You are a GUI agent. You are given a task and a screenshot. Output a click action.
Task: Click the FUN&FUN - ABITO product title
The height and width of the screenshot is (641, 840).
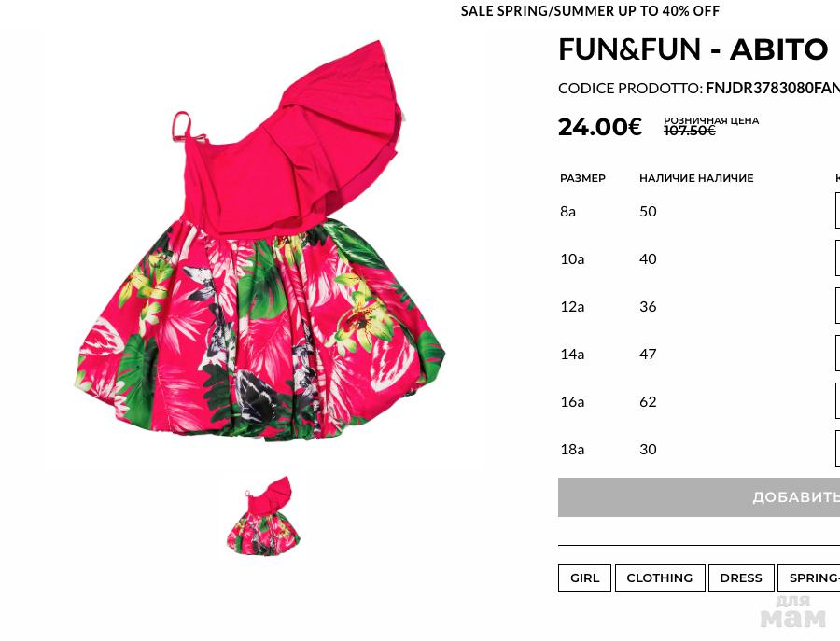[x=693, y=49]
